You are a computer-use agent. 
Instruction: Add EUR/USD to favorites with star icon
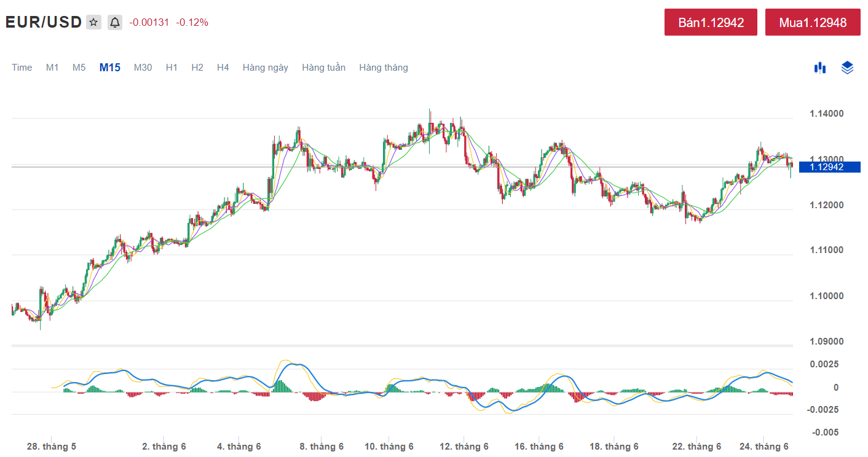click(93, 23)
